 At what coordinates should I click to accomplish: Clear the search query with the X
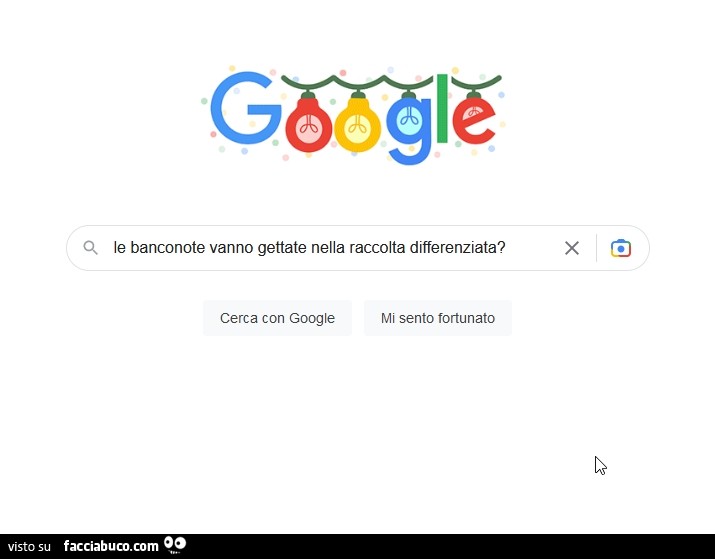pos(571,248)
